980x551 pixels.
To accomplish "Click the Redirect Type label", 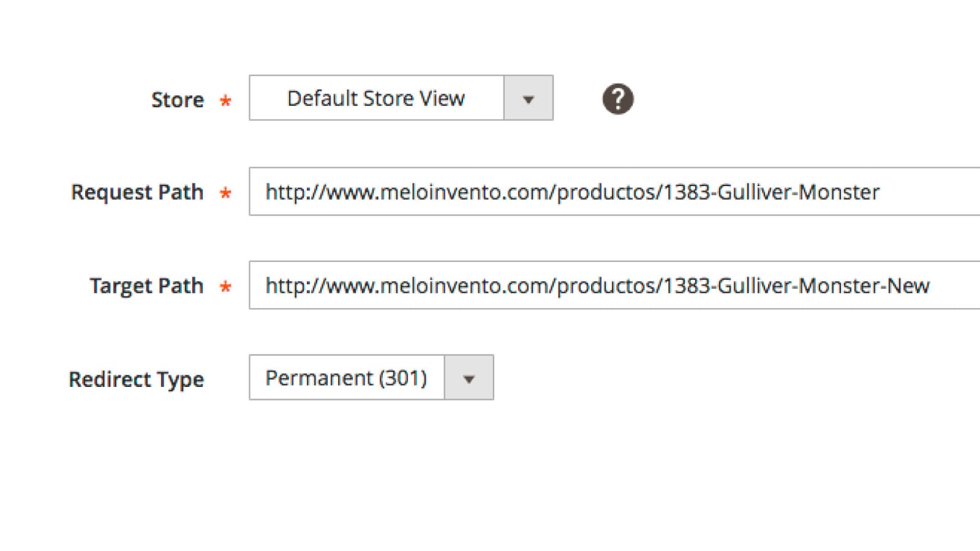I will tap(136, 380).
